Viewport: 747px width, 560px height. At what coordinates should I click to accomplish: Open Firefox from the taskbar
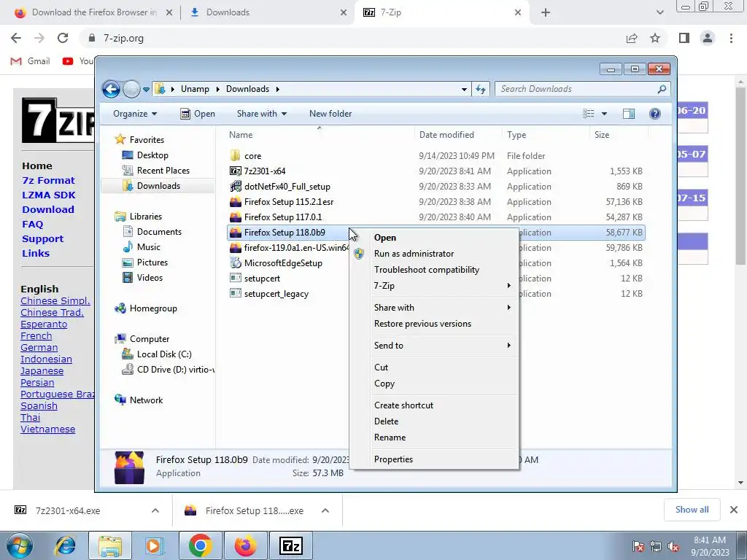pos(245,545)
